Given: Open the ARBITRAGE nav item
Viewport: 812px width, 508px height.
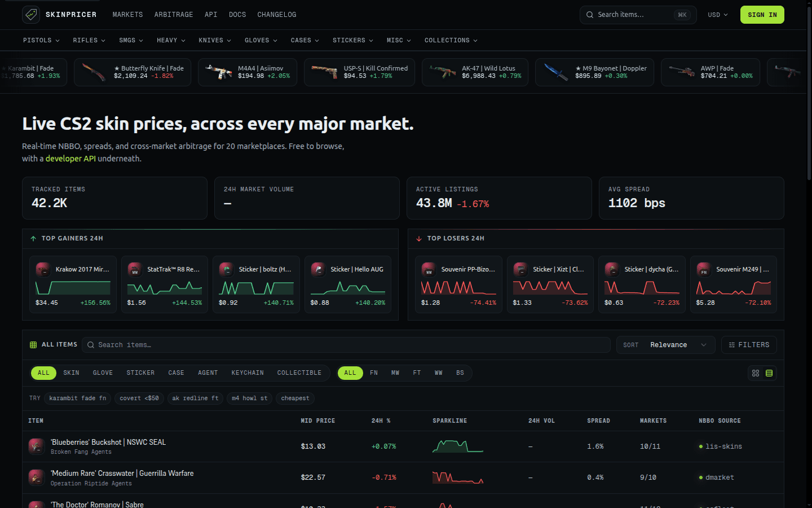Looking at the screenshot, I should pos(174,15).
